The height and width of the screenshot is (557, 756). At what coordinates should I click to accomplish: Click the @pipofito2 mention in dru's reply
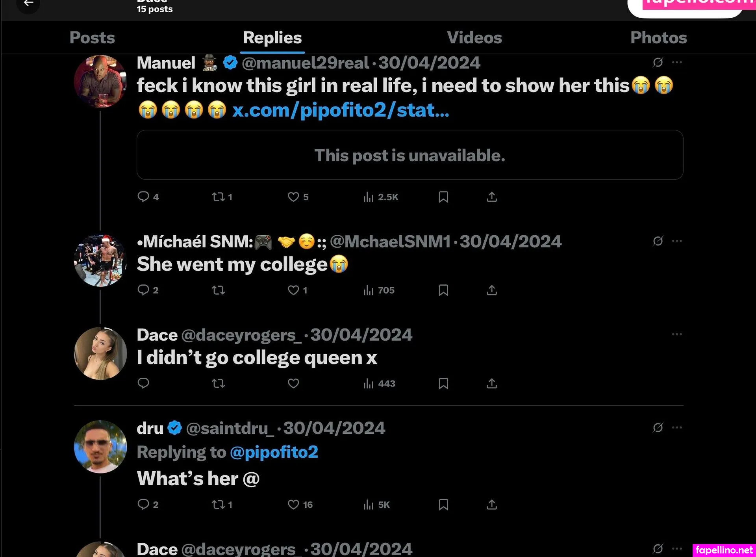pos(274,452)
